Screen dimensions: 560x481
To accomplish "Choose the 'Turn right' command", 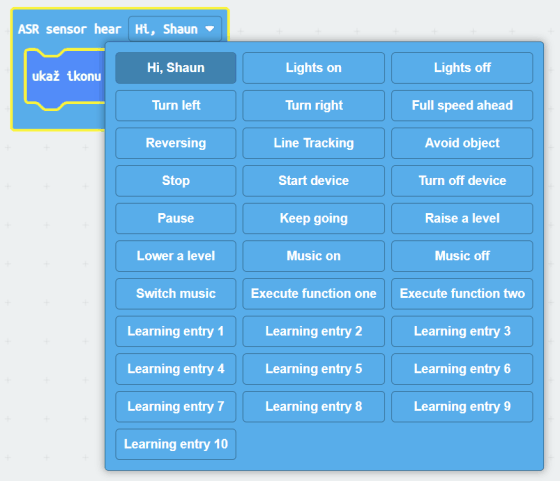I will click(x=314, y=105).
